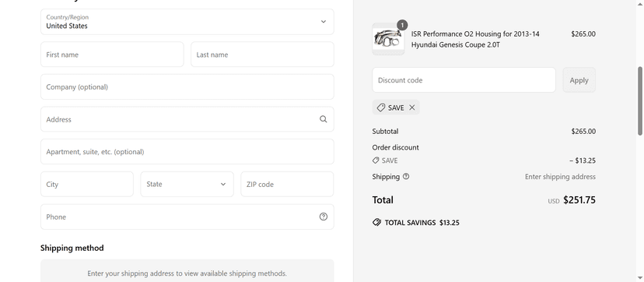Click the SAVE discount tag icon

point(381,108)
